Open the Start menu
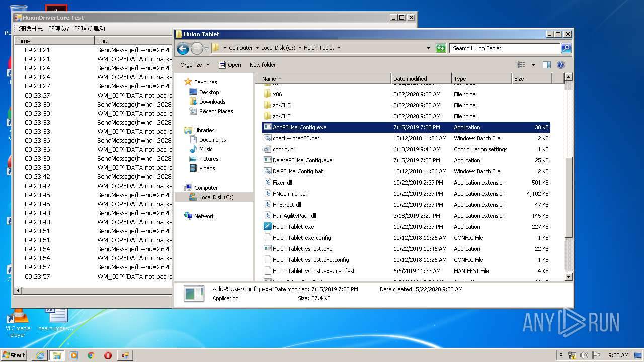 point(14,355)
